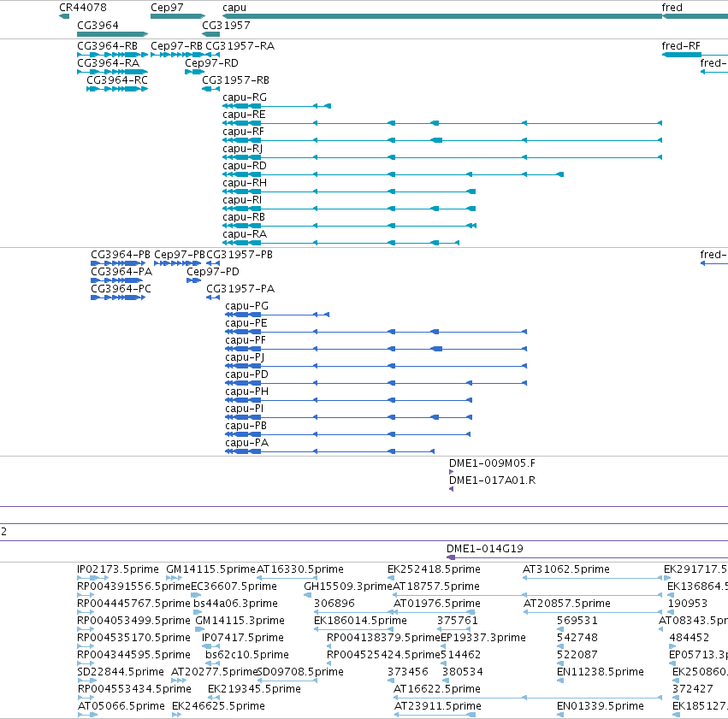Click EST AT18757.5prime
The height and width of the screenshot is (719, 728).
coord(528,595)
